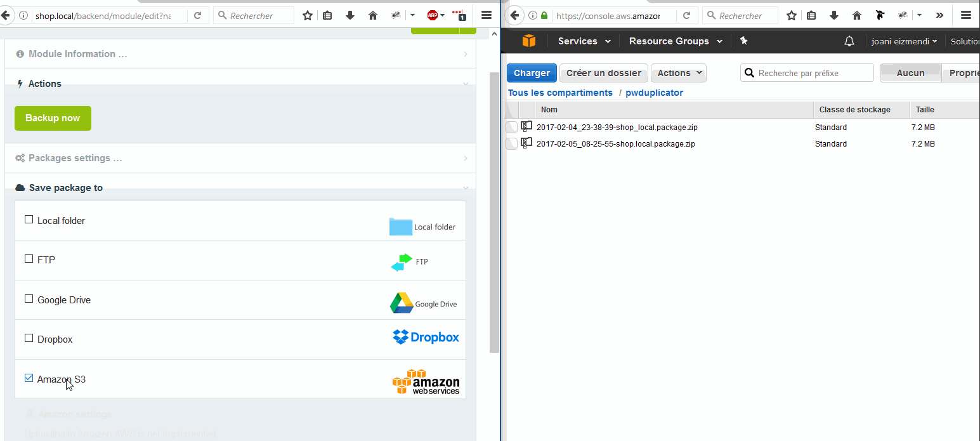Screen dimensions: 980x441
Task: Select the checkbox for the 2017-02-04 package file
Action: pos(511,127)
